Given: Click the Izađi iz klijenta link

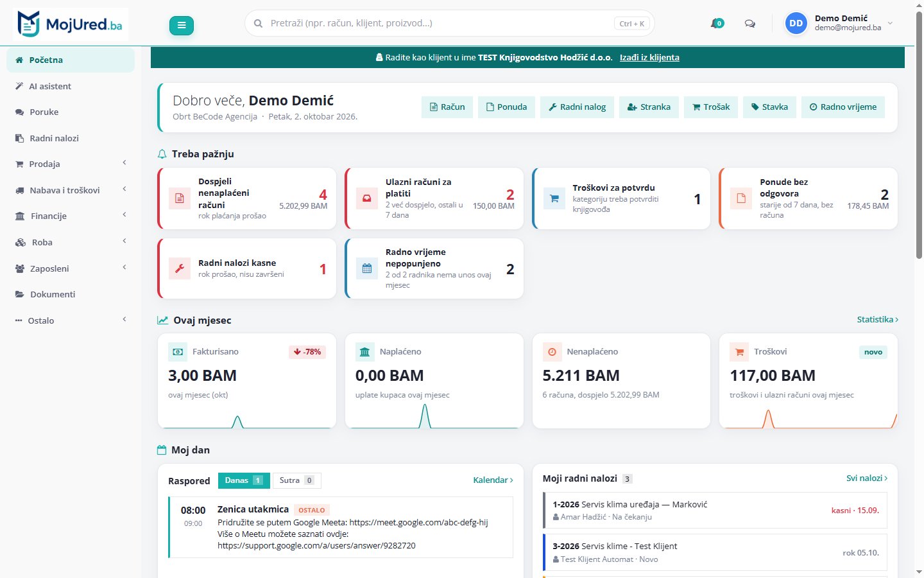Looking at the screenshot, I should pos(649,57).
